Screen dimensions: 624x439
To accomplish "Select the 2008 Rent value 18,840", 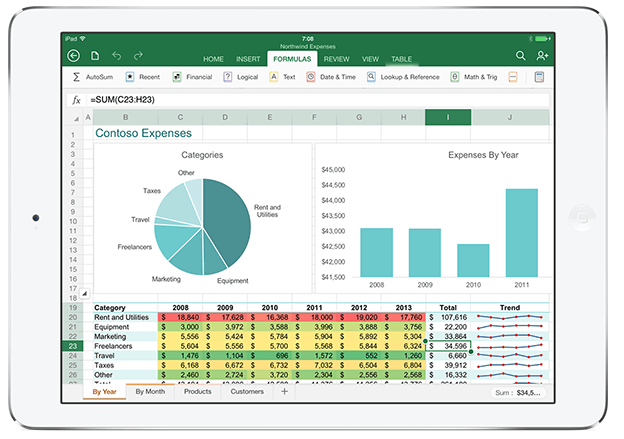I will [180, 317].
